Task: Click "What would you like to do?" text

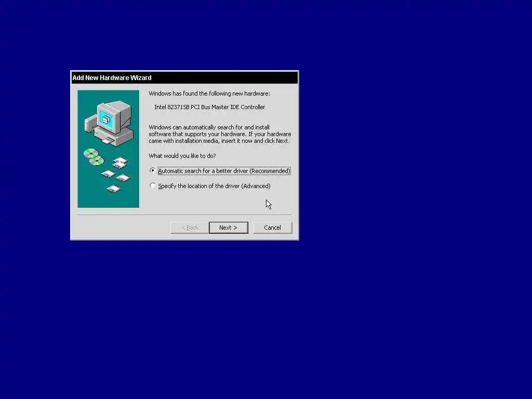Action: [x=182, y=156]
